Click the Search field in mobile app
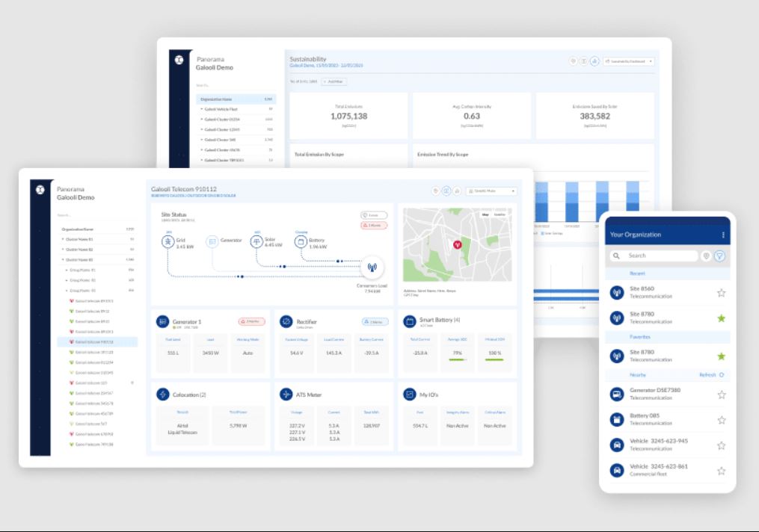759x532 pixels. [x=653, y=256]
